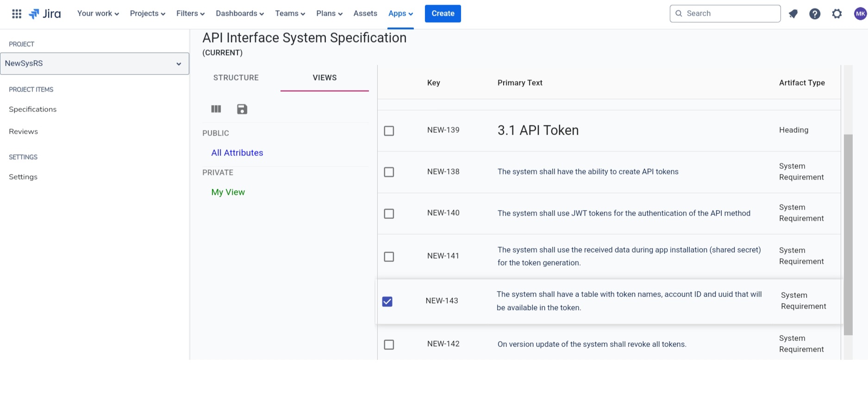Click the NEW-142 key cell

pos(443,344)
